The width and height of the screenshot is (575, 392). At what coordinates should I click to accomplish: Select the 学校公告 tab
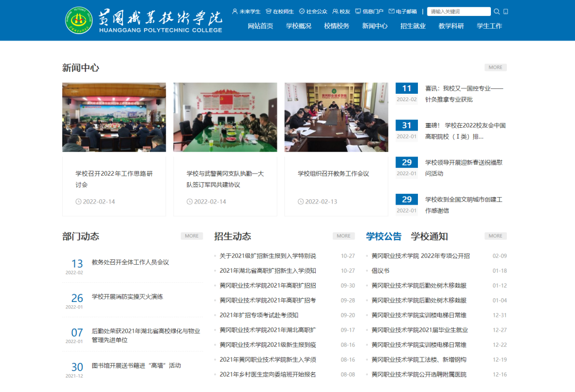tap(384, 236)
